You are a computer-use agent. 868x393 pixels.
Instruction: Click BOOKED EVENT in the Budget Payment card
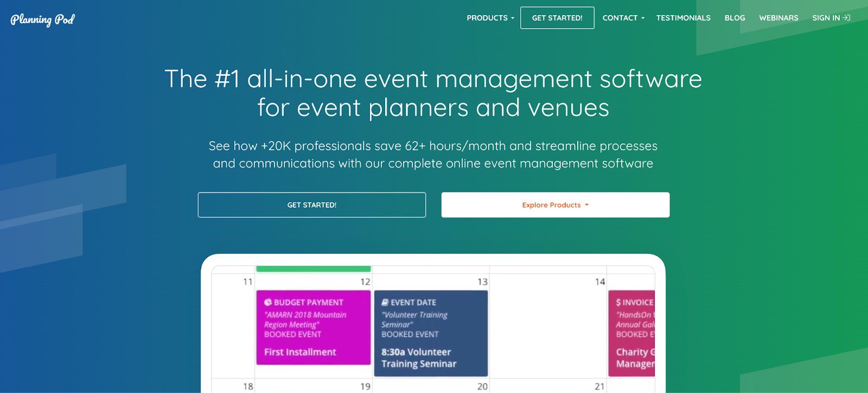click(293, 334)
